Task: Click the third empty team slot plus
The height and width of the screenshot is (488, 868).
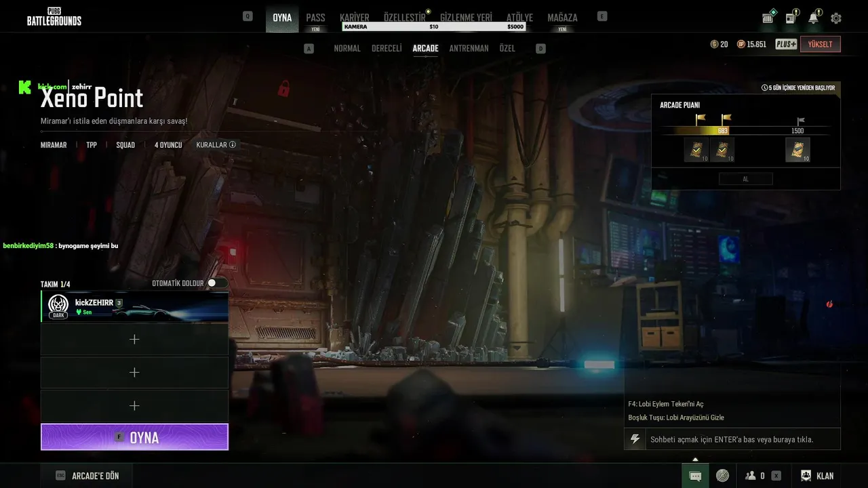Action: click(x=134, y=405)
